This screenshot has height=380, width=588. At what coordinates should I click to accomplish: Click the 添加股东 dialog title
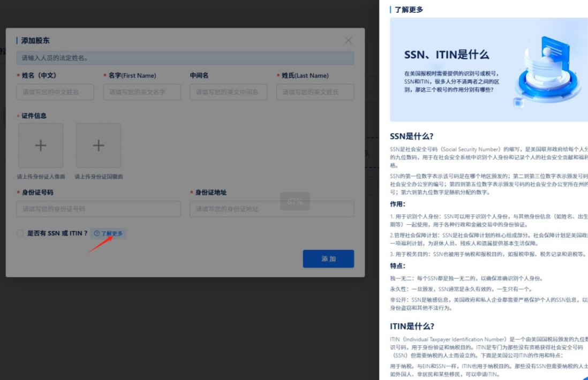35,41
